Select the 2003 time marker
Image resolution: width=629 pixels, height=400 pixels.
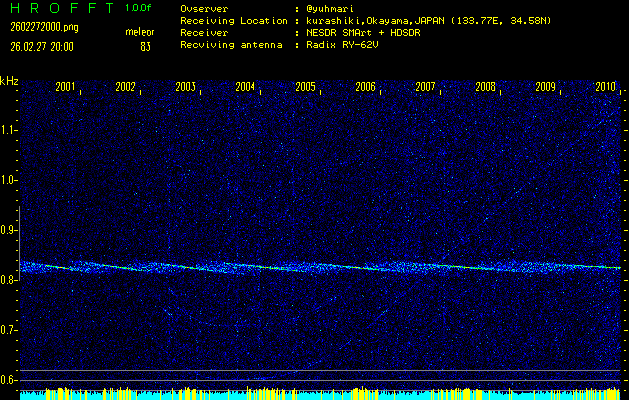pyautogui.click(x=185, y=88)
